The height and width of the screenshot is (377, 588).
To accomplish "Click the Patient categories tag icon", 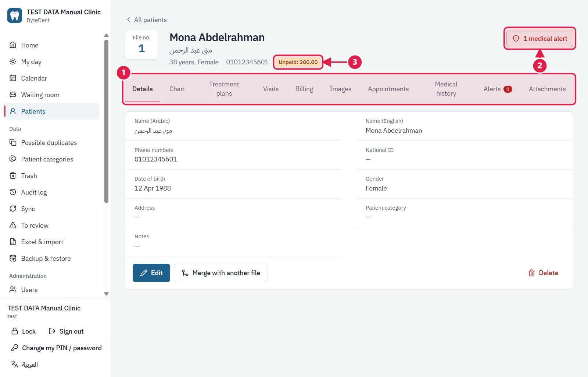I will tap(13, 159).
